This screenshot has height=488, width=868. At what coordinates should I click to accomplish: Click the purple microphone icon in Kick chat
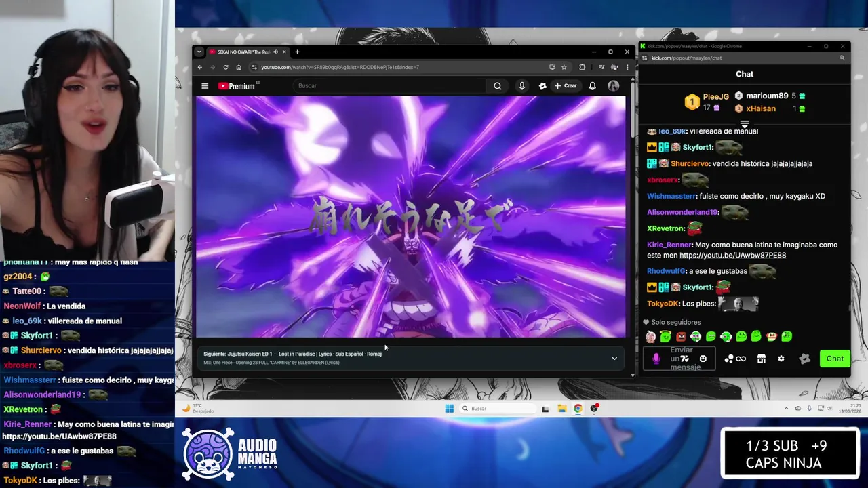click(x=656, y=359)
